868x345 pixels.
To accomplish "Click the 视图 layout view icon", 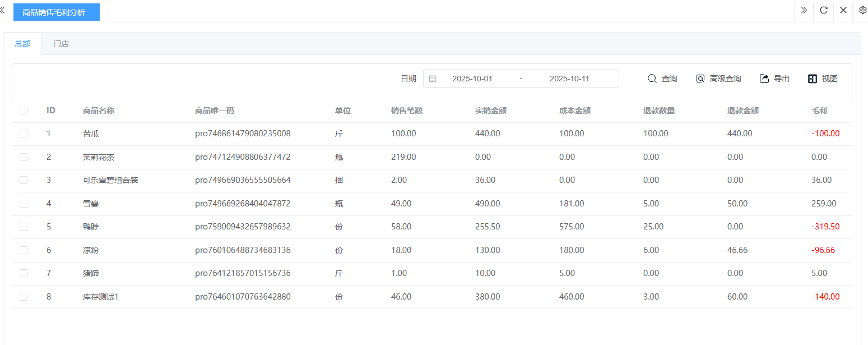I will (x=812, y=79).
